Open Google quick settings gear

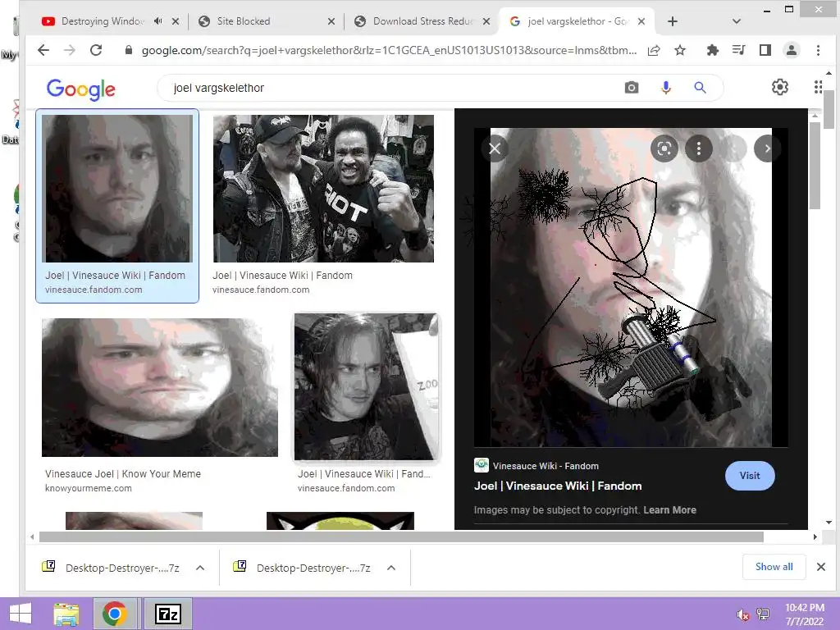[x=780, y=87]
